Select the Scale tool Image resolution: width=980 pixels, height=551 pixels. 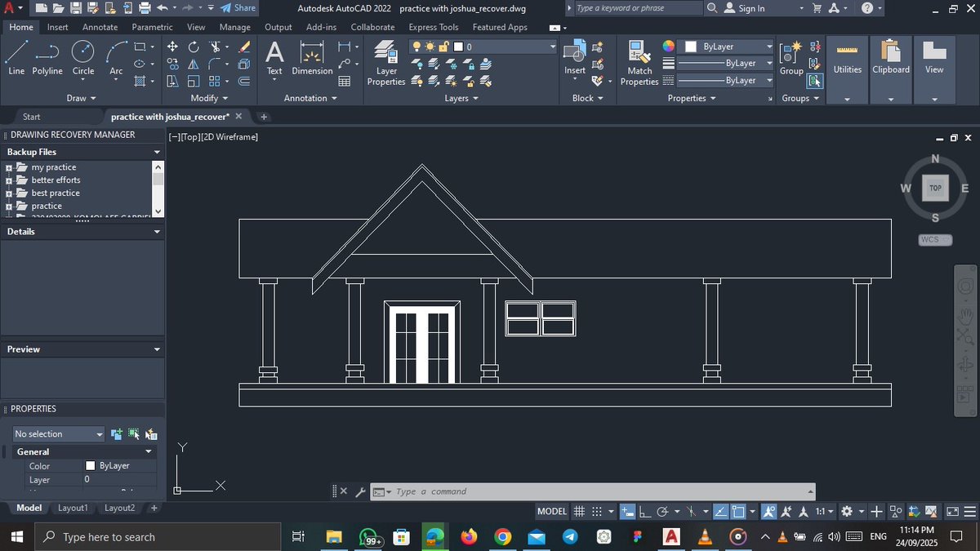pyautogui.click(x=194, y=81)
